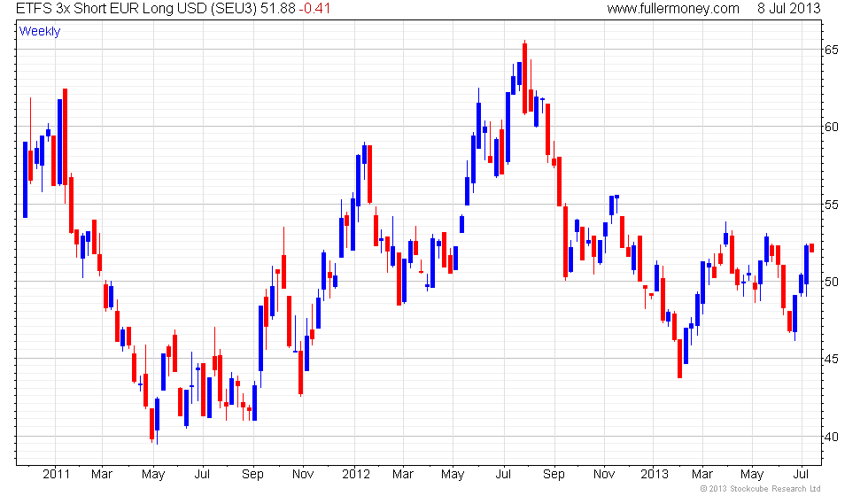Click the 65 price axis label

[x=832, y=50]
